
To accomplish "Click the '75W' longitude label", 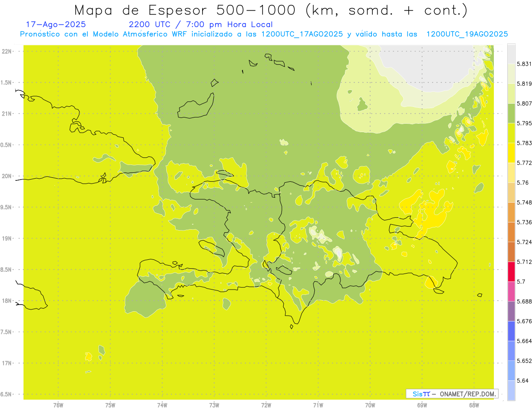I will click(110, 405).
